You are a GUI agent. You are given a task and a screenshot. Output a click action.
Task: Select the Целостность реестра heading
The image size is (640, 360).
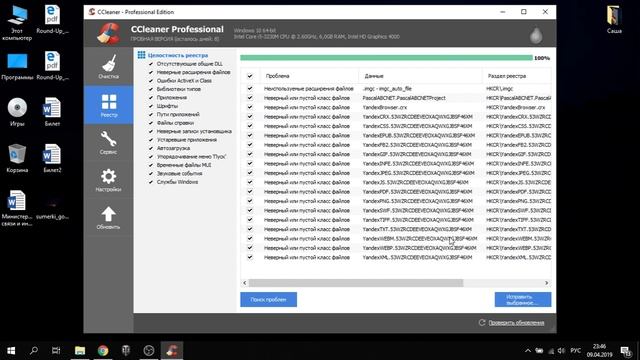[x=178, y=55]
